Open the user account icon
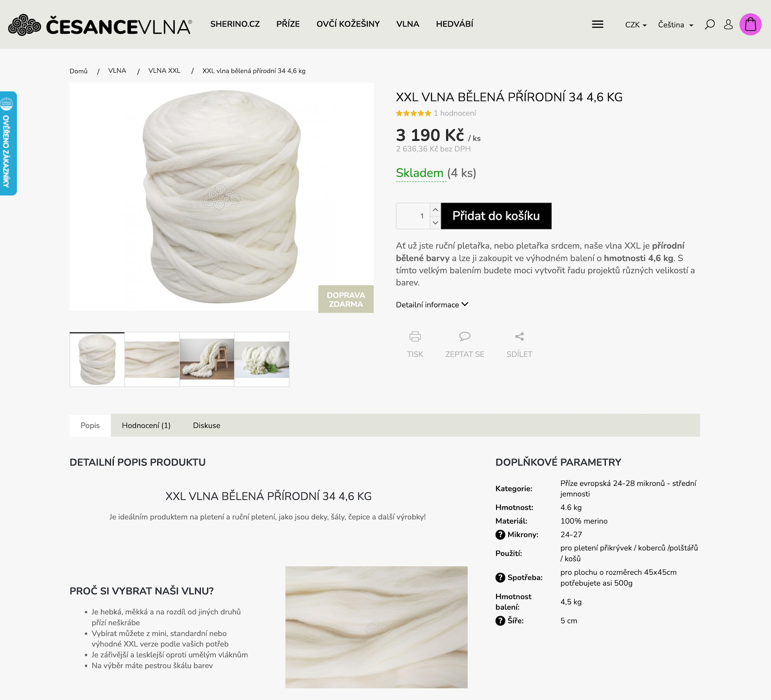This screenshot has height=700, width=771. [x=729, y=24]
